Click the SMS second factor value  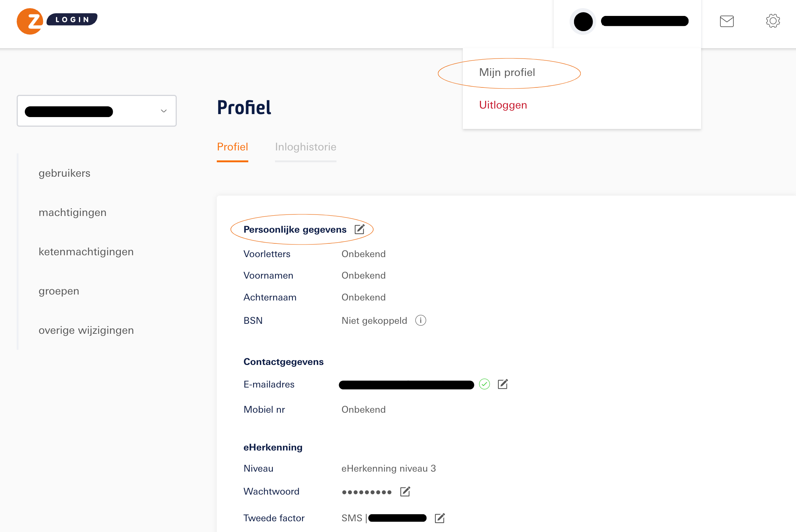(x=384, y=518)
